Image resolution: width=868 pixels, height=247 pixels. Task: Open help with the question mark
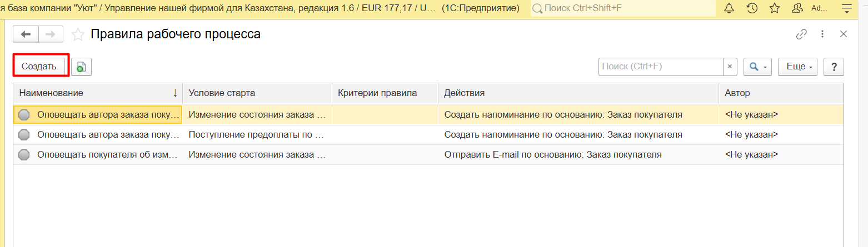coord(834,67)
